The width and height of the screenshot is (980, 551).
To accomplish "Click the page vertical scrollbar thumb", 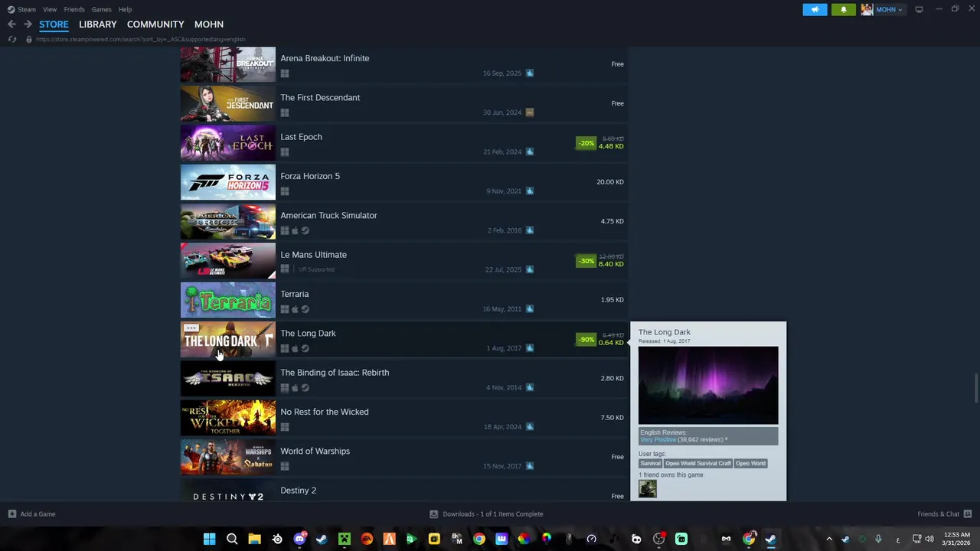I will [976, 386].
